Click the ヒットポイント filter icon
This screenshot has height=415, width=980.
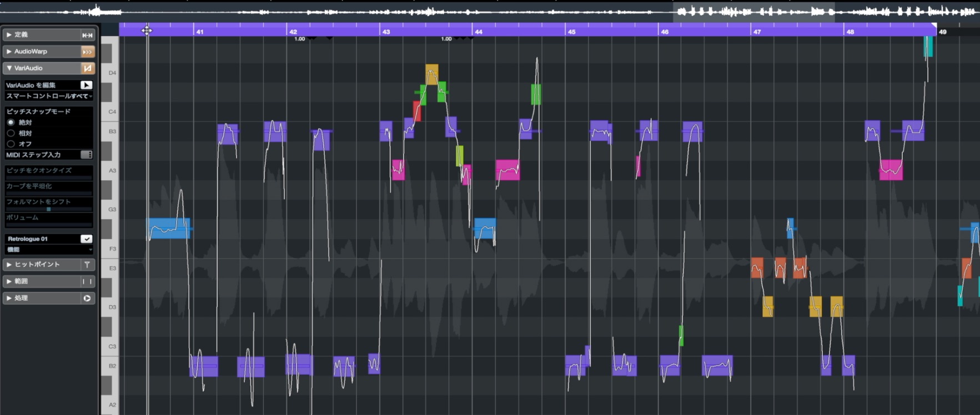[87, 265]
